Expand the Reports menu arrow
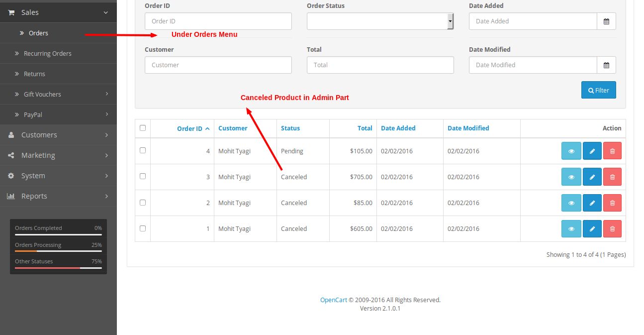Viewport: 644px width, 335px height. pyautogui.click(x=107, y=196)
